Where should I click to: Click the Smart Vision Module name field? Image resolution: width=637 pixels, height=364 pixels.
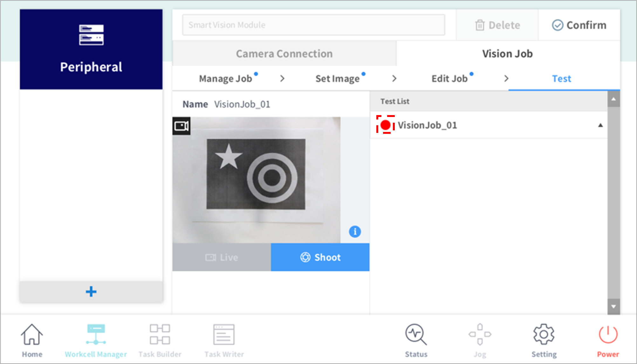click(x=313, y=25)
